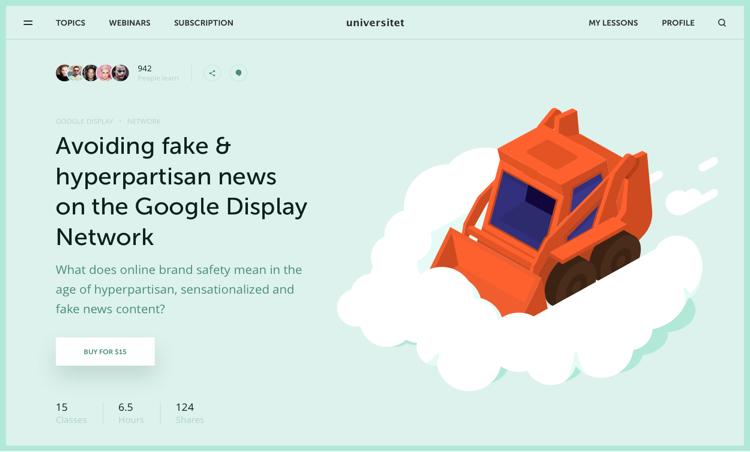Click the green comment bubble icon
Image resolution: width=750 pixels, height=452 pixels.
238,73
